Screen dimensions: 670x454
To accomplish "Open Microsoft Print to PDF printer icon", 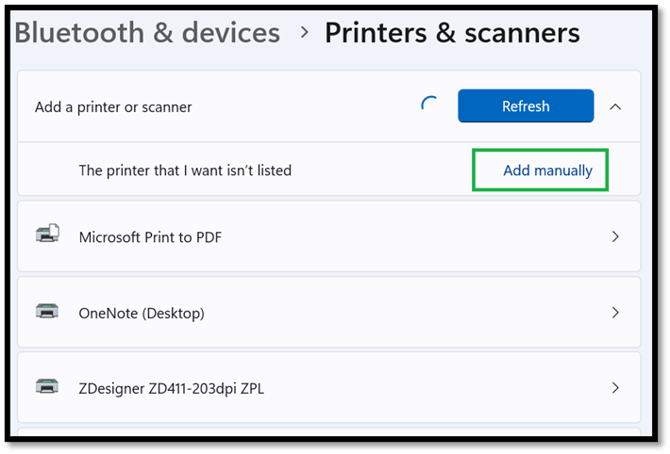I will [47, 233].
